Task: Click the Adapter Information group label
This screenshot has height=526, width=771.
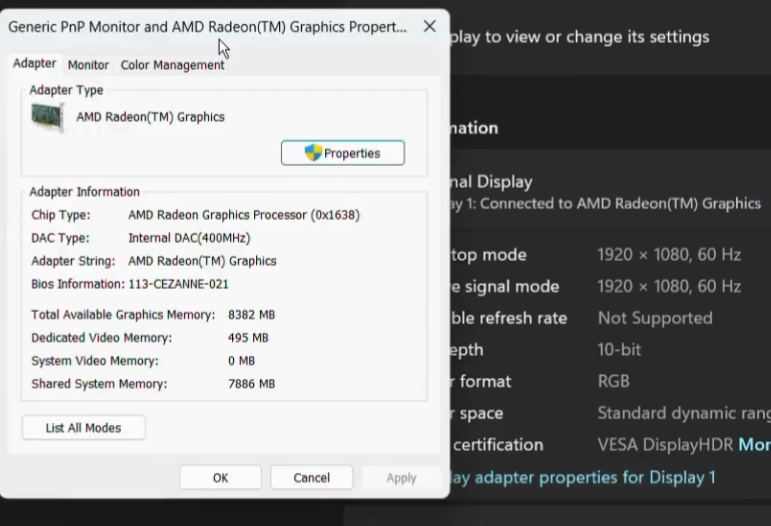Action: 85,192
